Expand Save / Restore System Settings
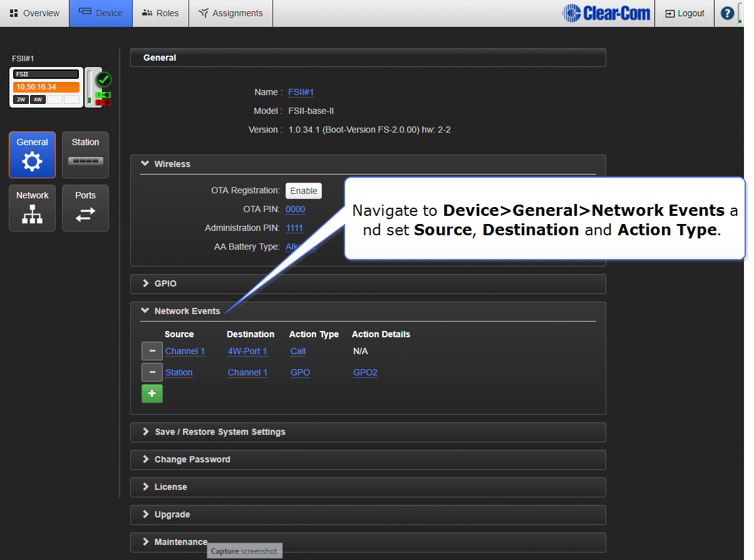 pyautogui.click(x=219, y=432)
